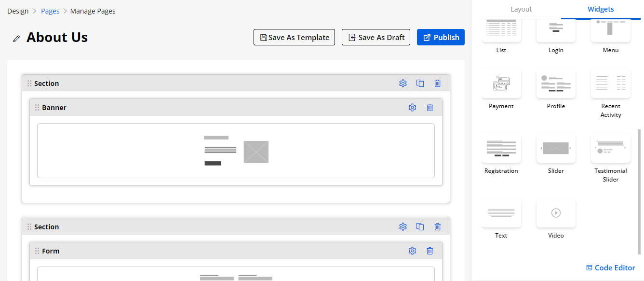Viewport: 644px width, 281px height.
Task: Click the Save As Draft button
Action: [x=376, y=38]
